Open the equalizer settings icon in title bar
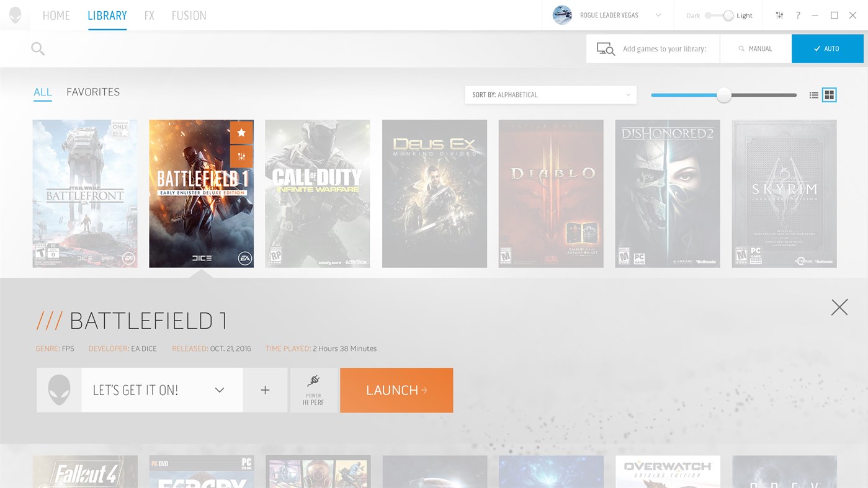The height and width of the screenshot is (488, 868). pos(779,16)
